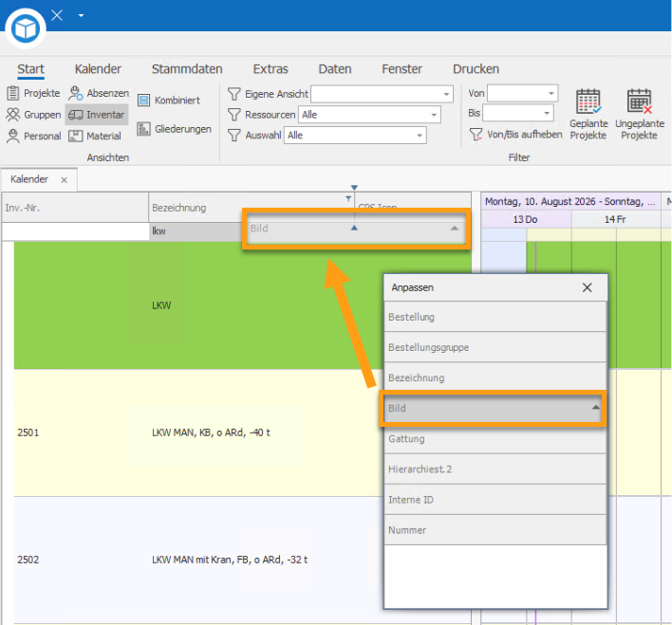Select Hierarchiest. 2 in Anpassen list
Screen dimensions: 672x625
tap(495, 469)
